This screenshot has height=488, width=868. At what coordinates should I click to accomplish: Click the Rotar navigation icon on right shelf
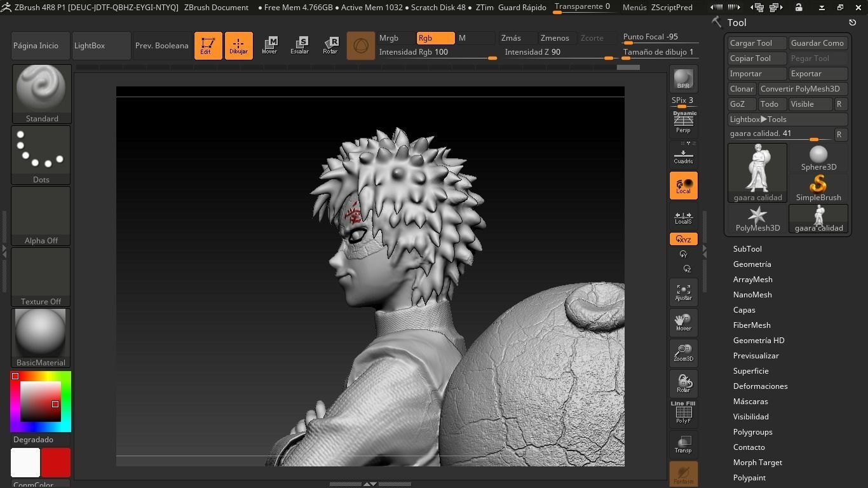pyautogui.click(x=683, y=384)
